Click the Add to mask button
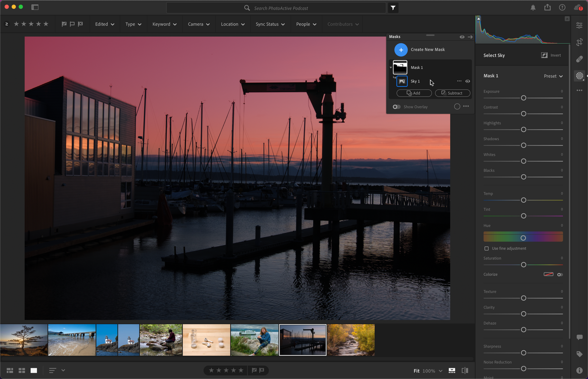This screenshot has height=379, width=588. point(414,93)
